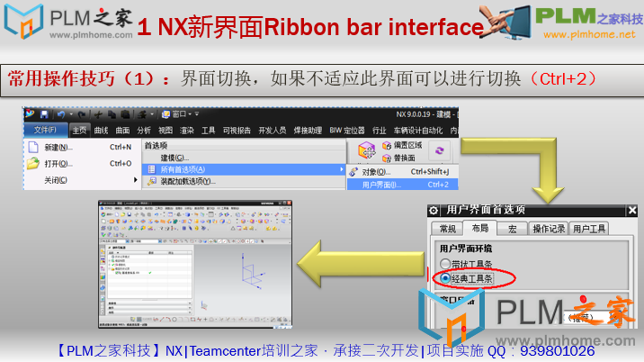The height and width of the screenshot is (362, 644).
Task: Choose 装配加载选项(Y)... menu entry
Action: (x=244, y=181)
